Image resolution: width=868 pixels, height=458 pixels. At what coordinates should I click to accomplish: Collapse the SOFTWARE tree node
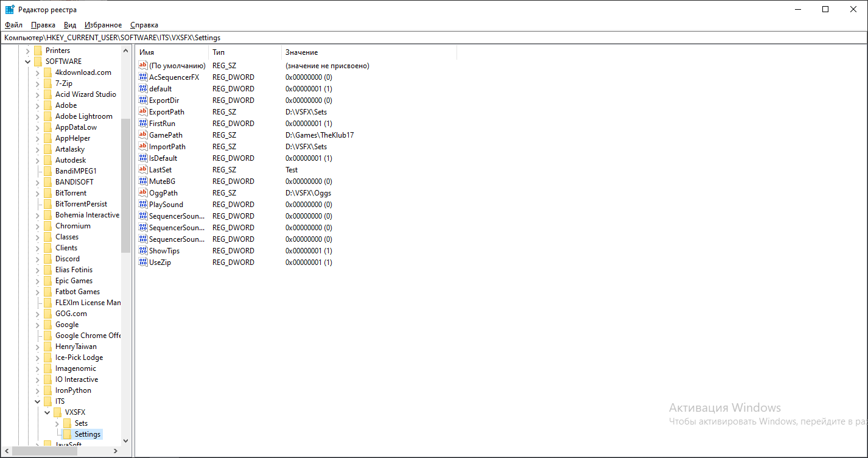pos(27,62)
